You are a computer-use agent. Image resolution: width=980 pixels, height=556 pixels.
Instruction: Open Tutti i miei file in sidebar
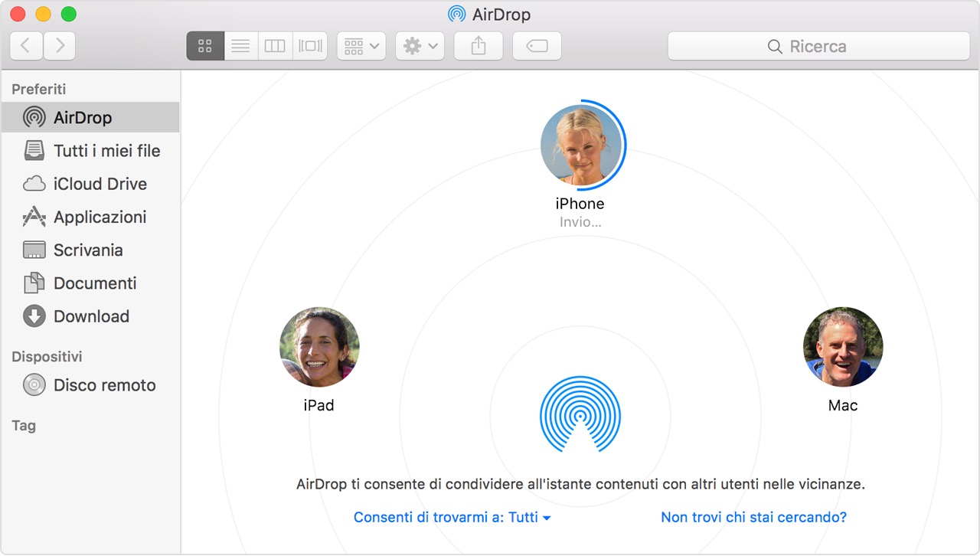[x=90, y=151]
